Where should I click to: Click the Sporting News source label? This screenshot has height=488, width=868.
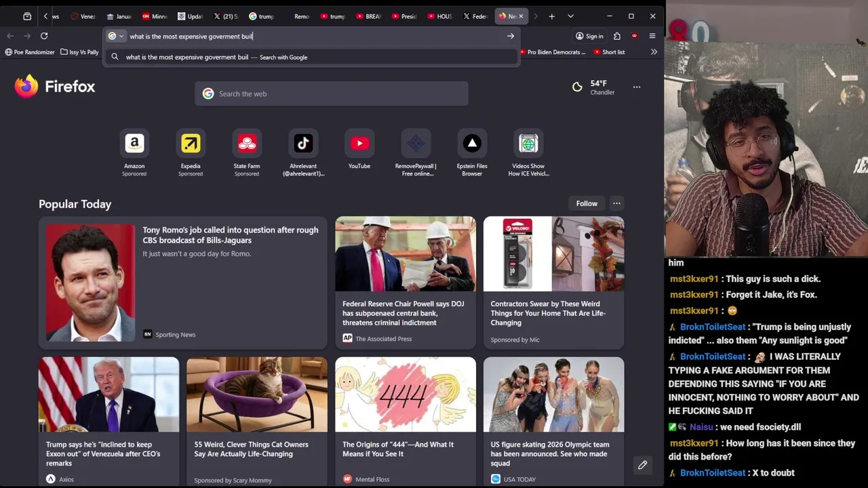176,334
